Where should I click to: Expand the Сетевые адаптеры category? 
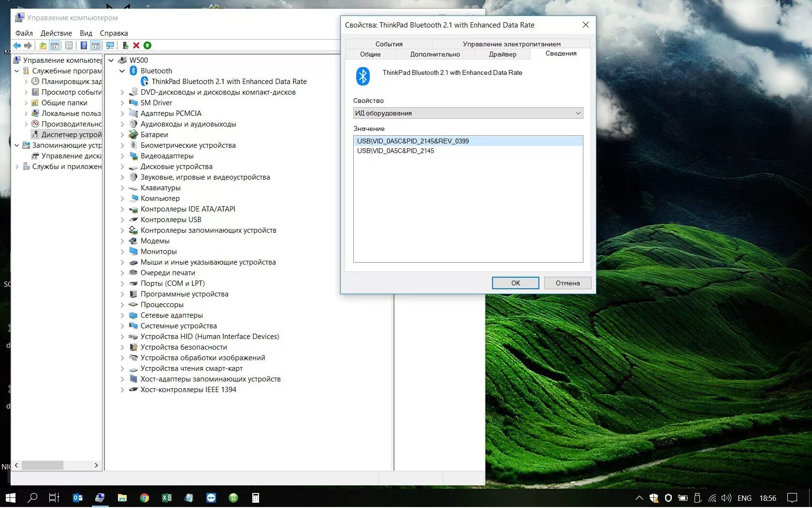pos(122,315)
